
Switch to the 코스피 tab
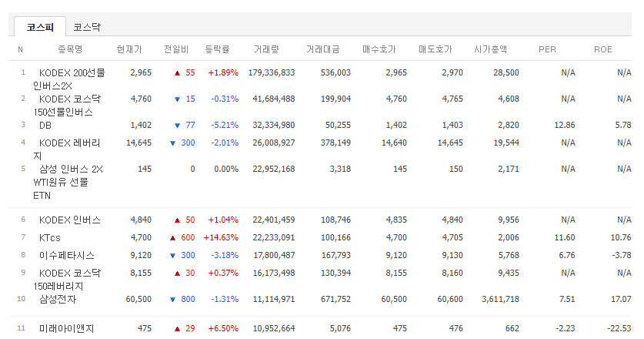[40, 27]
